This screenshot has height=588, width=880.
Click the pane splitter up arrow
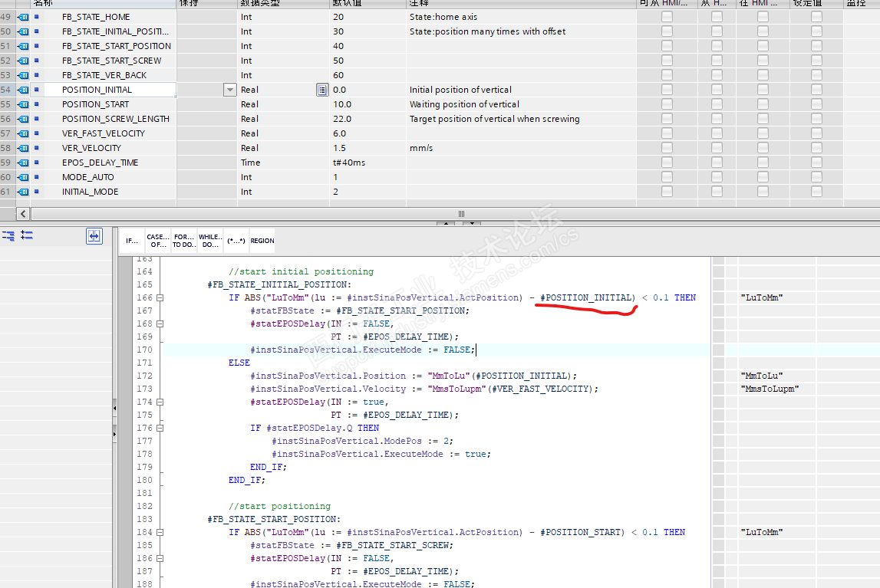pyautogui.click(x=446, y=223)
